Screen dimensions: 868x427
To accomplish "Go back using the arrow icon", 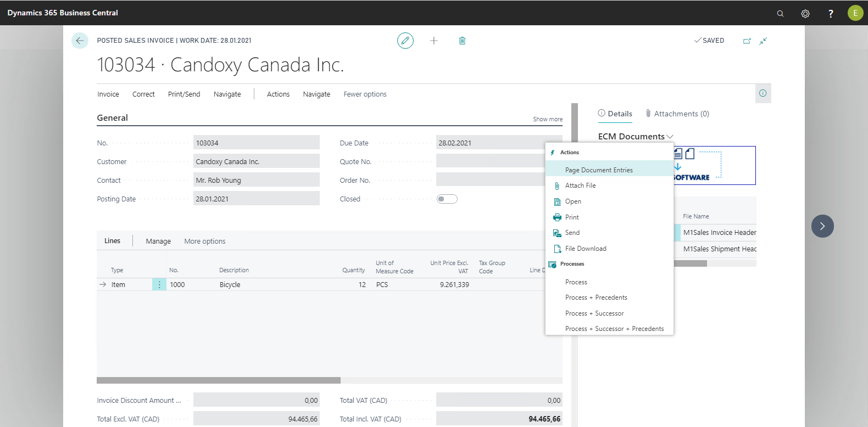I will 80,41.
